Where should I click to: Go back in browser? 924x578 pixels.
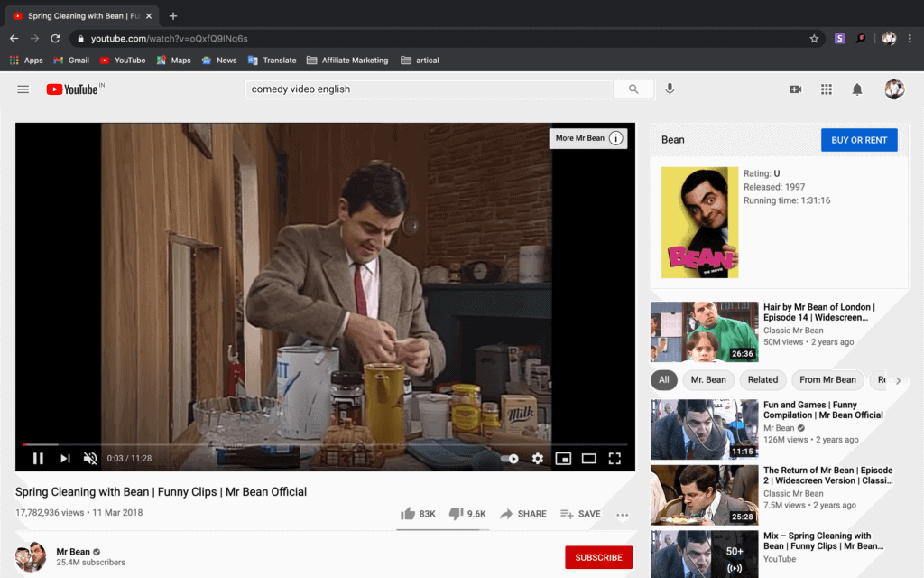pyautogui.click(x=14, y=38)
